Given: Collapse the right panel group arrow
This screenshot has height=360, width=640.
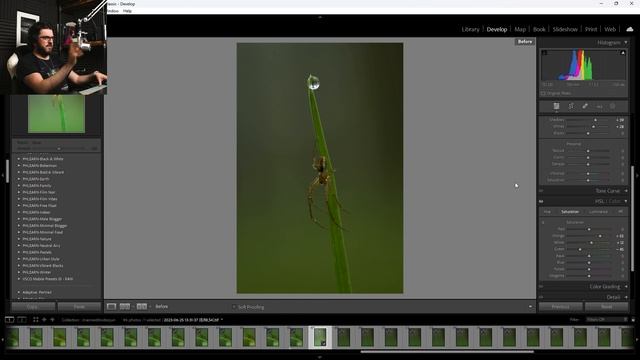Looking at the screenshot, I should 637,176.
